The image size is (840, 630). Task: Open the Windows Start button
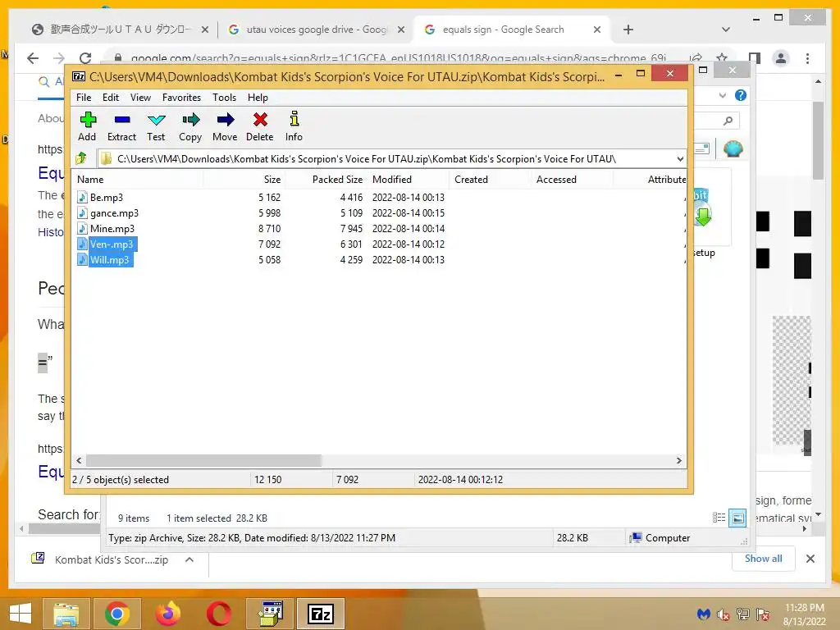coord(21,614)
